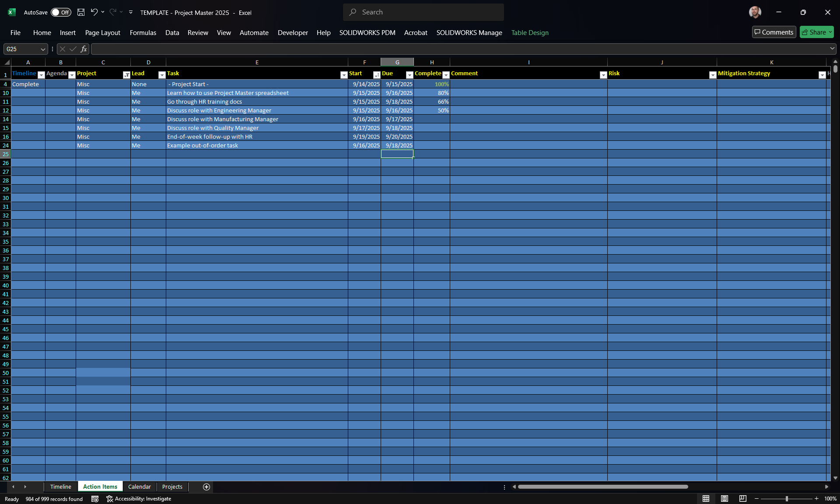Switch to the Calendar sheet tab

[x=139, y=486]
